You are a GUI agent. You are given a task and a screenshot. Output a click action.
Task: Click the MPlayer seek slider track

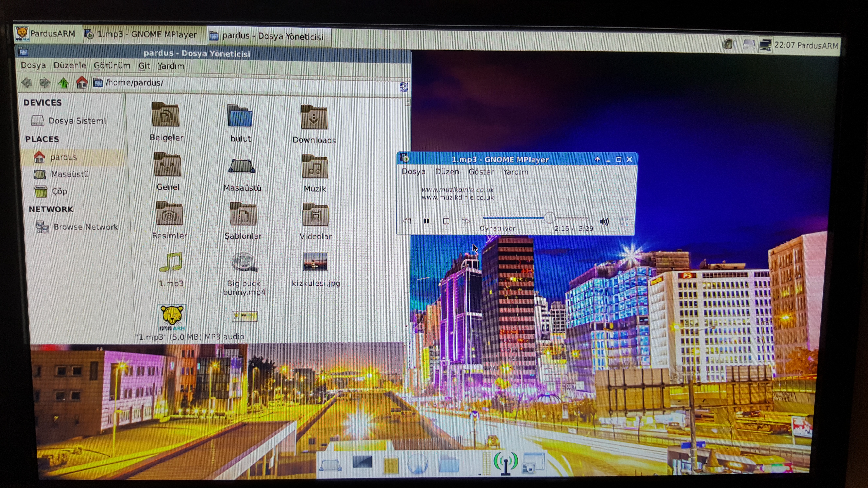pos(535,218)
